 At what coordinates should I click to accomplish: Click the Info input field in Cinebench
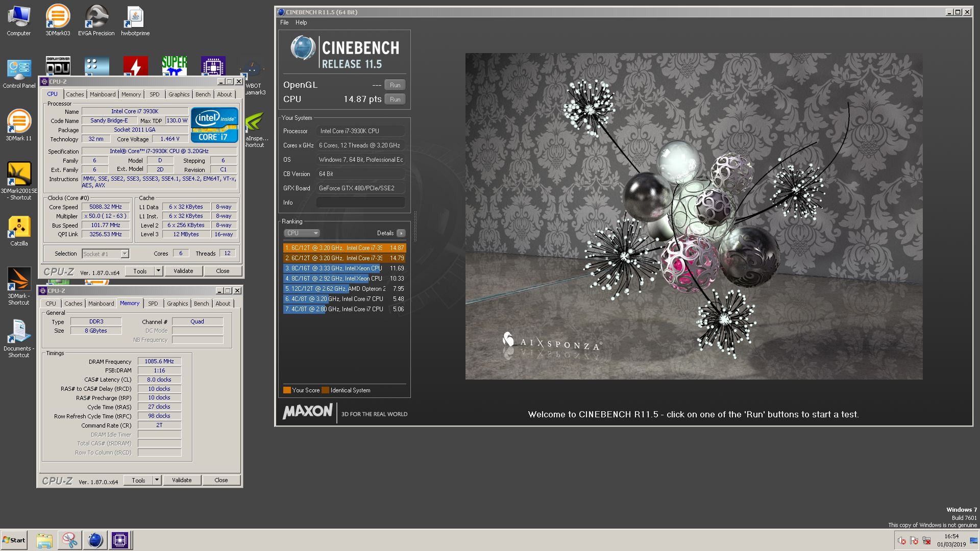(x=361, y=203)
